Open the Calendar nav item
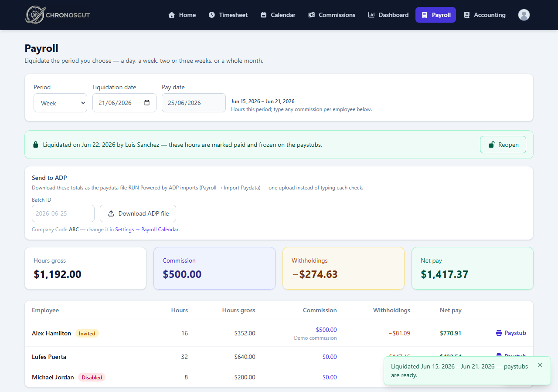This screenshot has height=392, width=558. [x=278, y=15]
